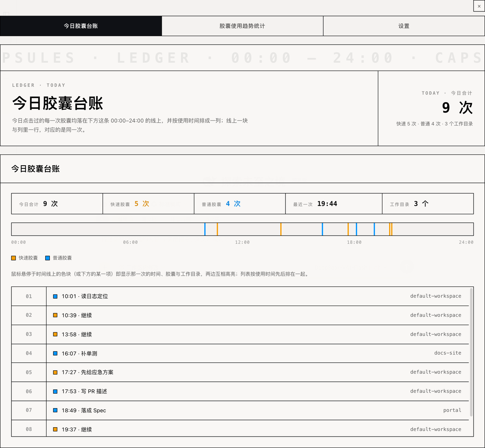Click the 18:00 timeline axis label
Viewport: 485px width, 448px height.
click(354, 243)
